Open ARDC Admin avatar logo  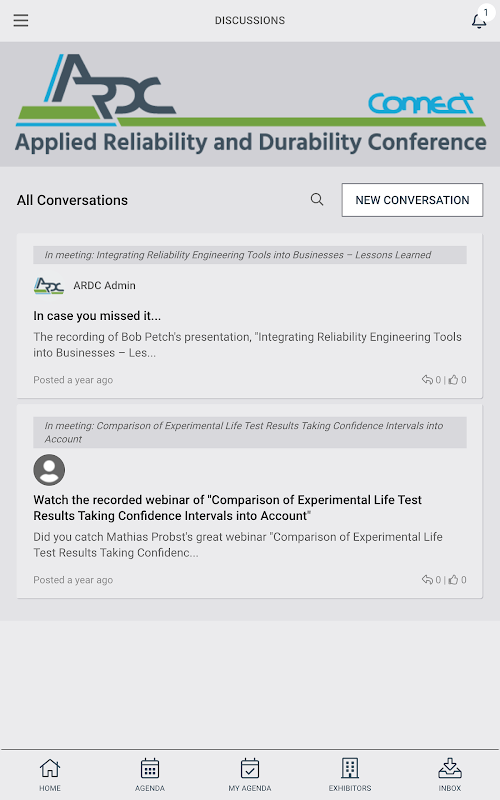[x=49, y=286]
